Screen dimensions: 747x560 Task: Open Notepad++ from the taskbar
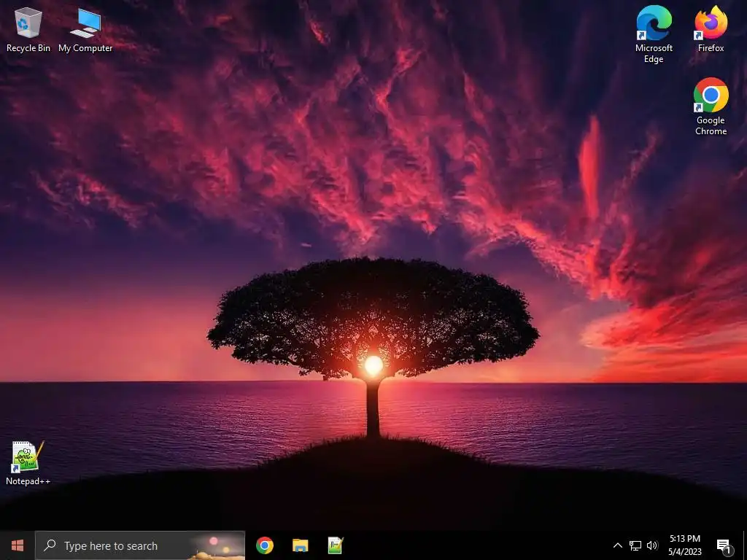click(x=336, y=545)
